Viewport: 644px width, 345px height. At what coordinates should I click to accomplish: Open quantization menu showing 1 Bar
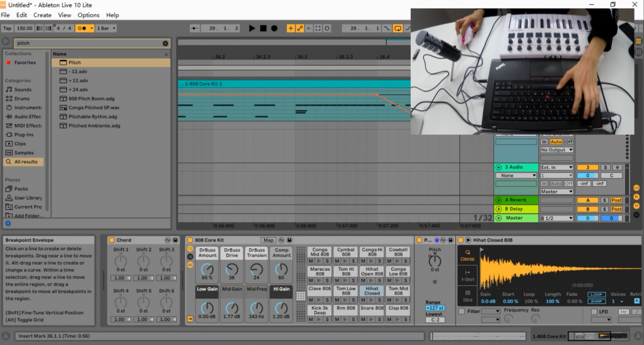pyautogui.click(x=106, y=28)
